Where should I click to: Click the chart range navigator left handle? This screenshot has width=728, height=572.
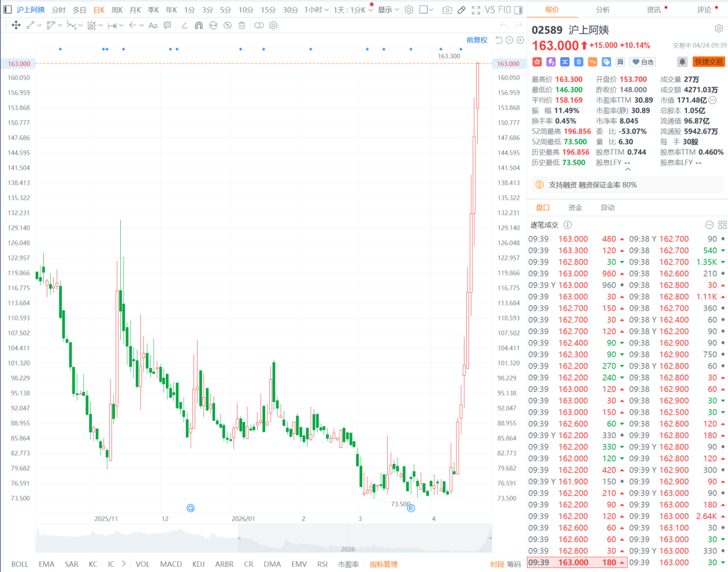coord(239,538)
